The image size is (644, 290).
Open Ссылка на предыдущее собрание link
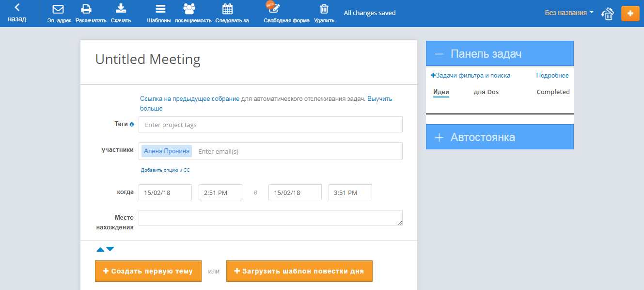pos(189,98)
